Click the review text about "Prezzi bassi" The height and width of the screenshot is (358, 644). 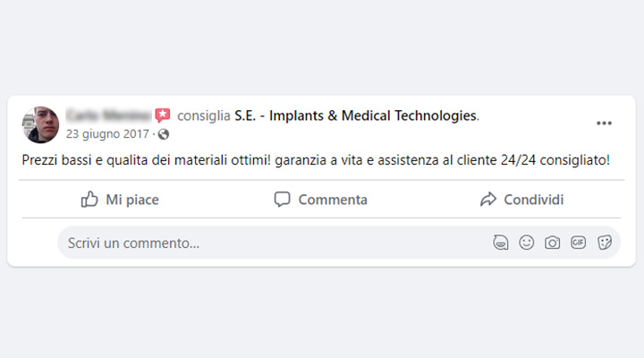[x=315, y=161]
